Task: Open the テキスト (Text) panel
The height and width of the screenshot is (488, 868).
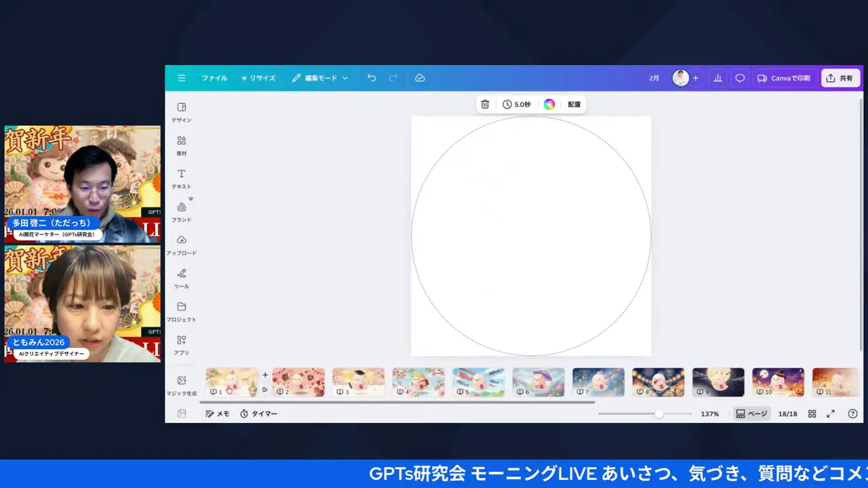Action: pyautogui.click(x=181, y=178)
